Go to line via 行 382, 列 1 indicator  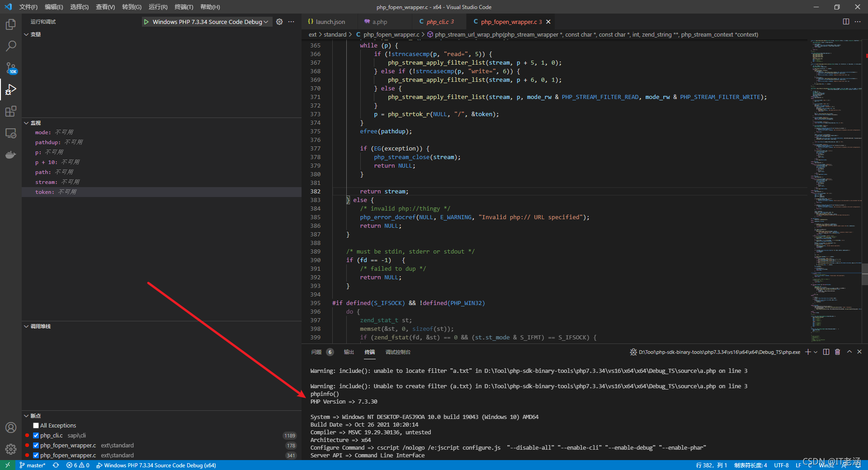tap(712, 465)
